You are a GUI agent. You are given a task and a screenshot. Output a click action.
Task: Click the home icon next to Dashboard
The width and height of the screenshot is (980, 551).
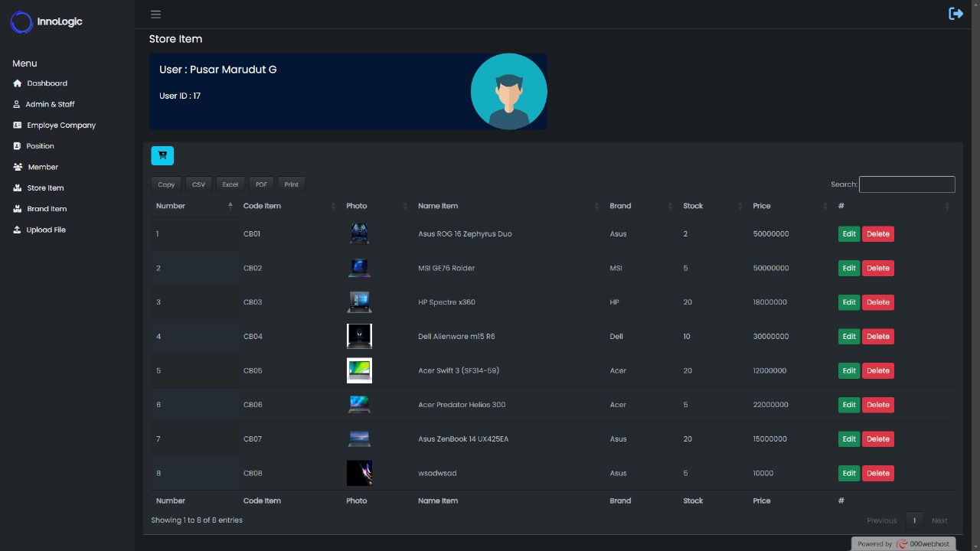(x=18, y=83)
